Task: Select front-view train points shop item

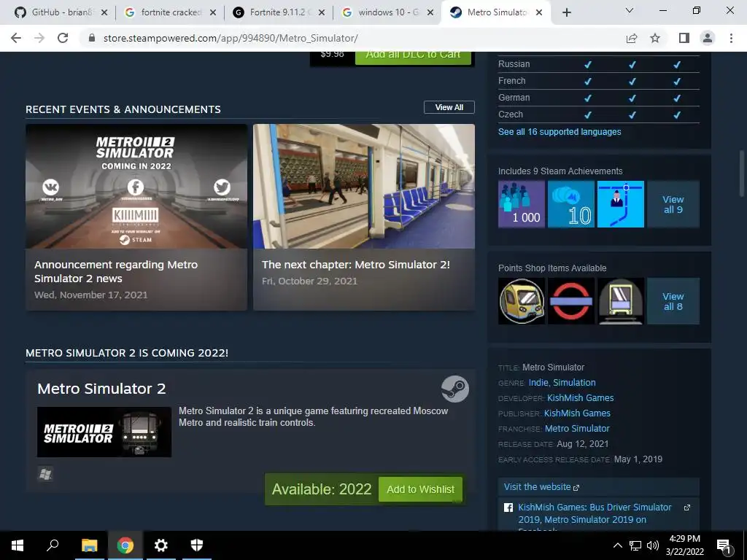Action: (x=621, y=301)
